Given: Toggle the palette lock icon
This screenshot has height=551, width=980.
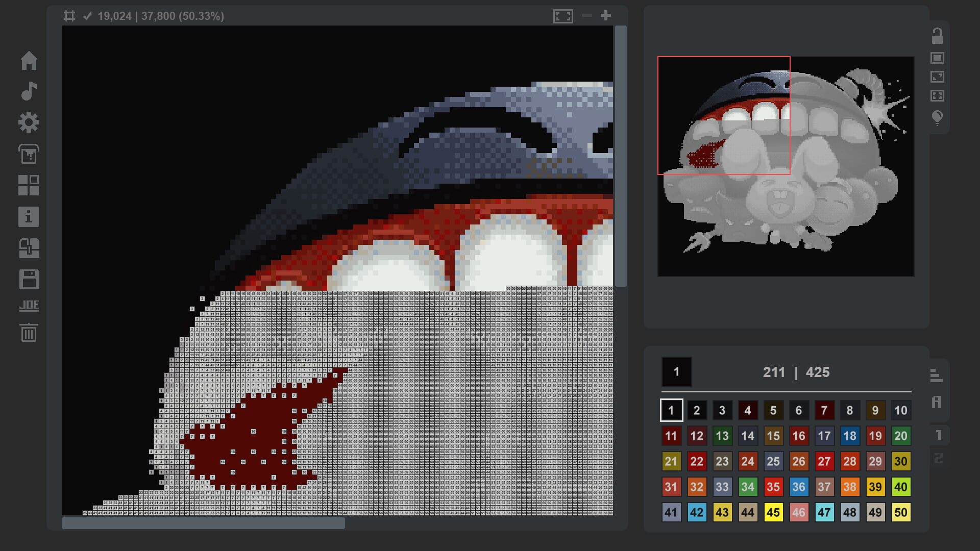Looking at the screenshot, I should (x=938, y=35).
